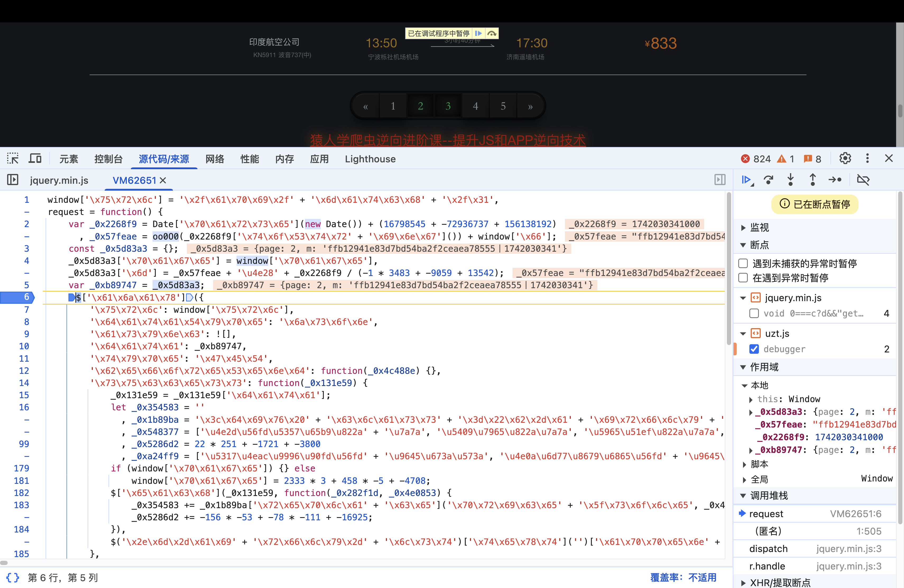Select the inspect element picker icon
The image size is (904, 588).
coord(12,158)
